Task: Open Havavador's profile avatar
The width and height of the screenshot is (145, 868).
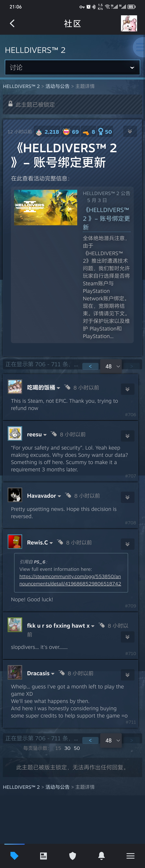Action: [15, 495]
